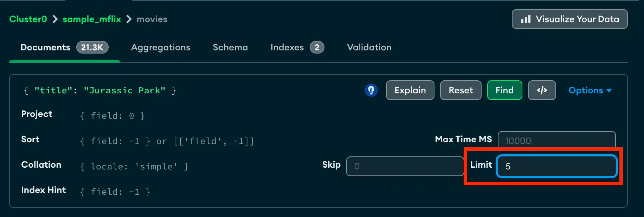Click the Visualize Your Data button

click(x=569, y=19)
